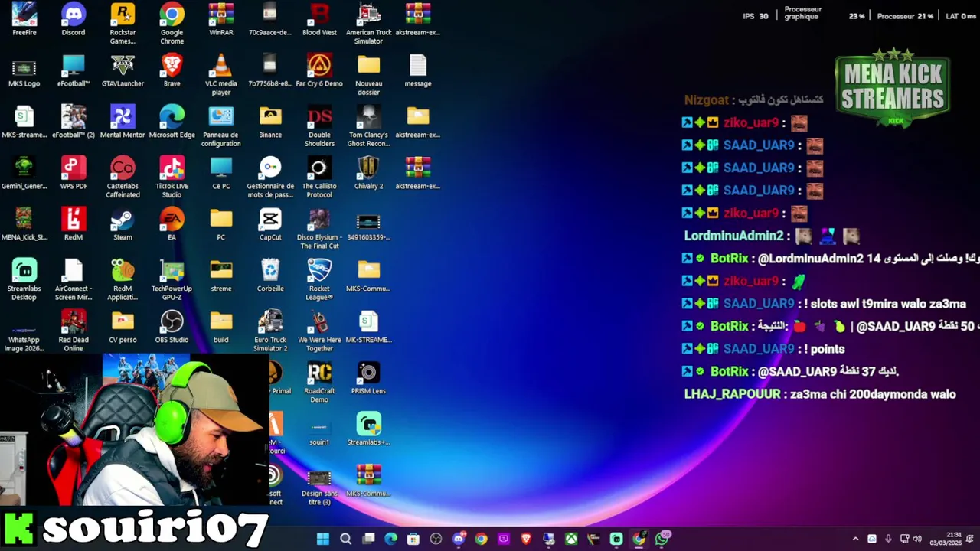This screenshot has height=551, width=980.
Task: Select The Callisto Protocol game icon
Action: (319, 177)
